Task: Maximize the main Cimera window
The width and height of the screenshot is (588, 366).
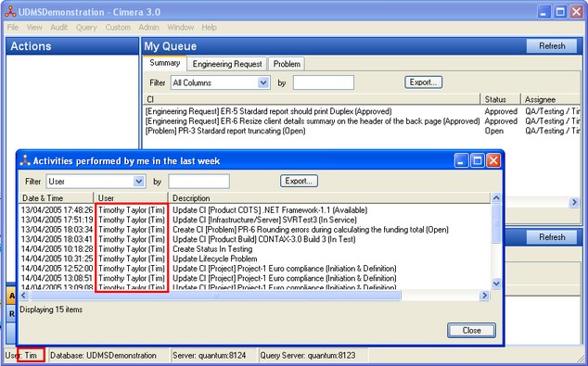Action: (560, 12)
